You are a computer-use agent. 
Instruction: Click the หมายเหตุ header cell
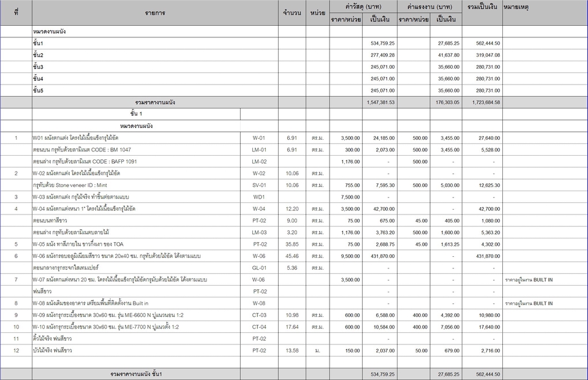pyautogui.click(x=516, y=7)
